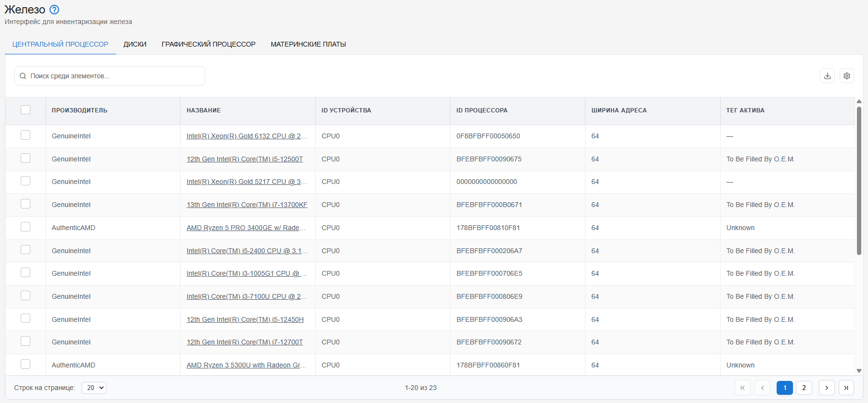Jump to last page arrow
868x403 pixels.
point(846,388)
